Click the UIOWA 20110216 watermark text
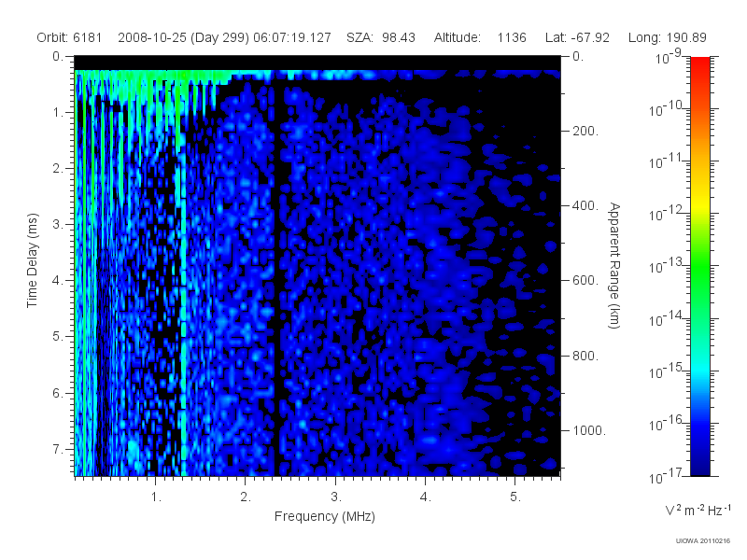 coord(703,541)
